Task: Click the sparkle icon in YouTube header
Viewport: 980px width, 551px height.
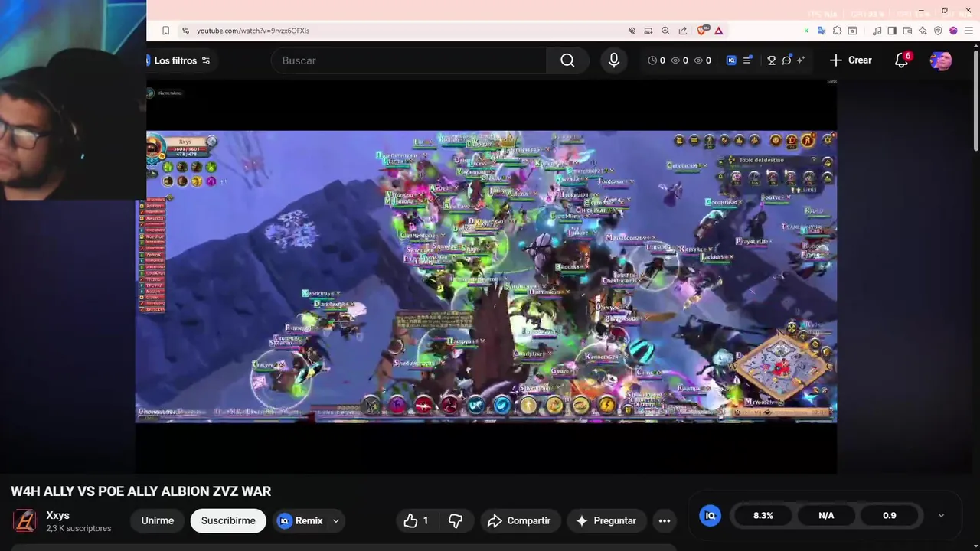Action: point(801,60)
